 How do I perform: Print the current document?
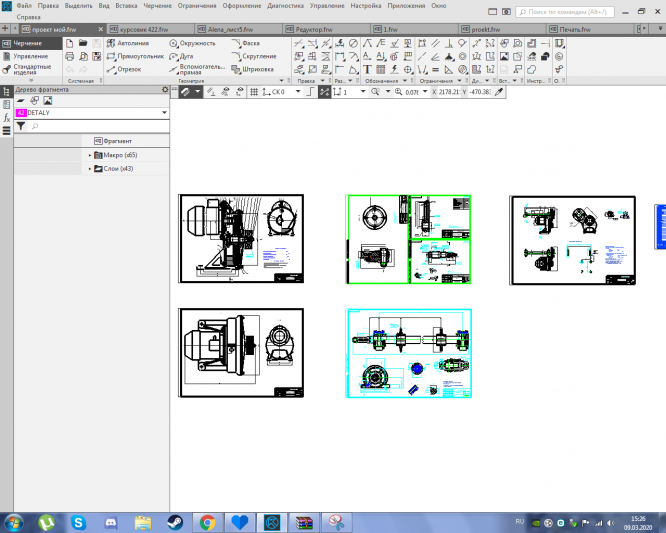[70, 56]
